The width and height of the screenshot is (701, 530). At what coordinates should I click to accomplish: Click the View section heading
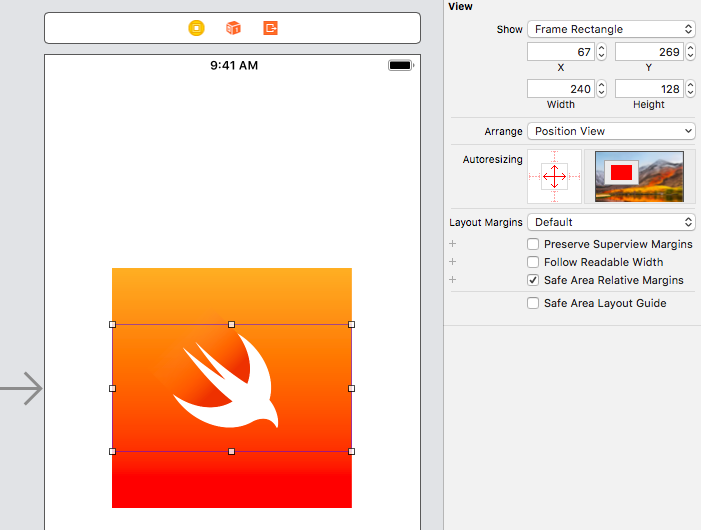click(460, 6)
